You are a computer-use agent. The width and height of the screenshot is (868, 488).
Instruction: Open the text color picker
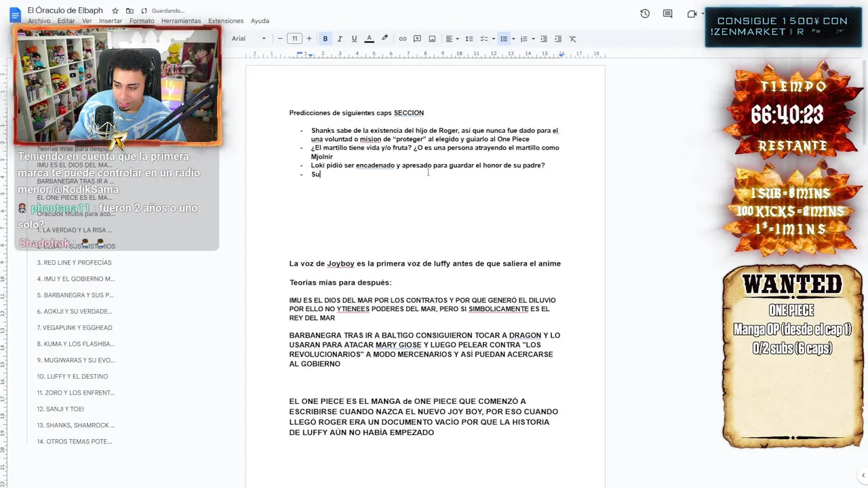pos(369,39)
